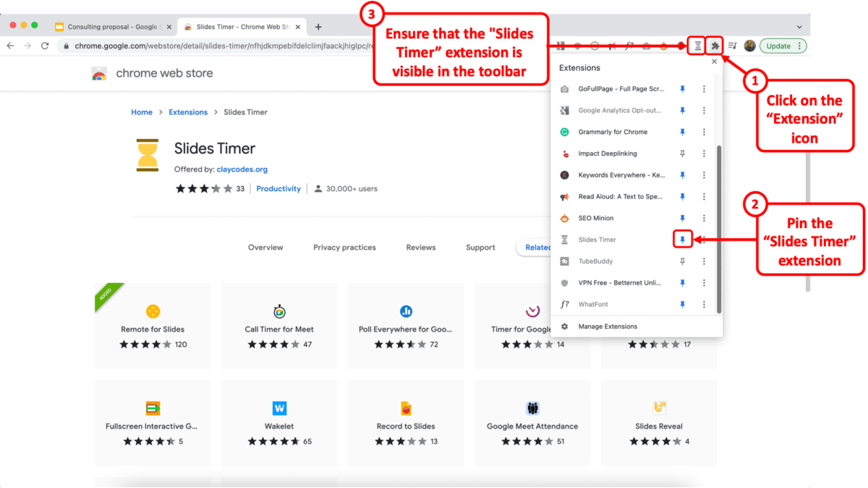Open the Read Aloud extension icon
868x488 pixels.
pyautogui.click(x=565, y=196)
